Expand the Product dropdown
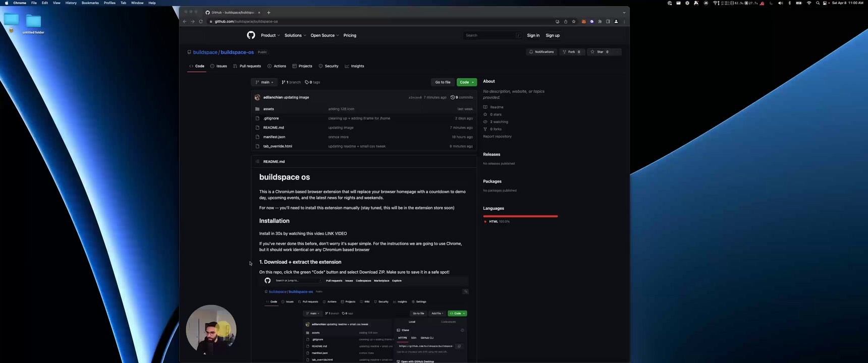The image size is (868, 363). pyautogui.click(x=270, y=35)
